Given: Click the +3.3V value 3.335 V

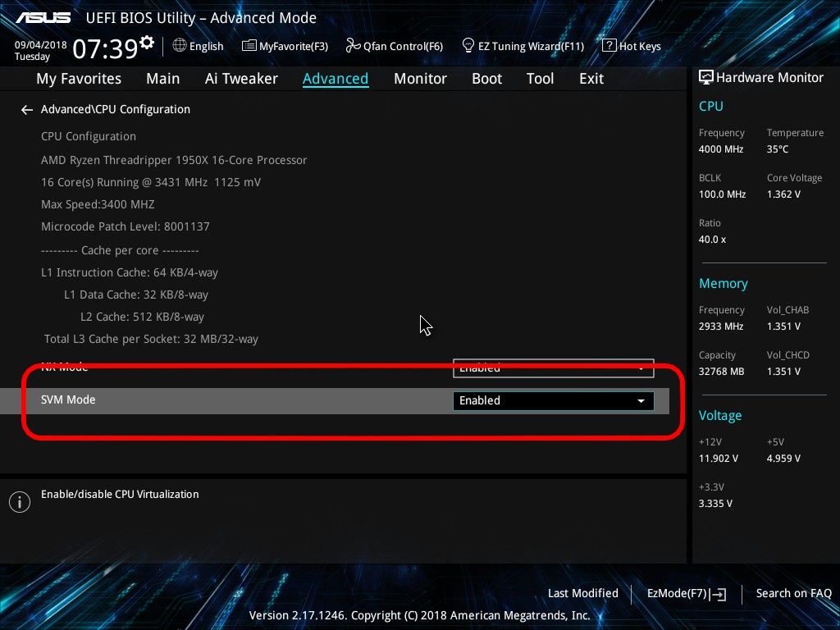Looking at the screenshot, I should tap(715, 504).
